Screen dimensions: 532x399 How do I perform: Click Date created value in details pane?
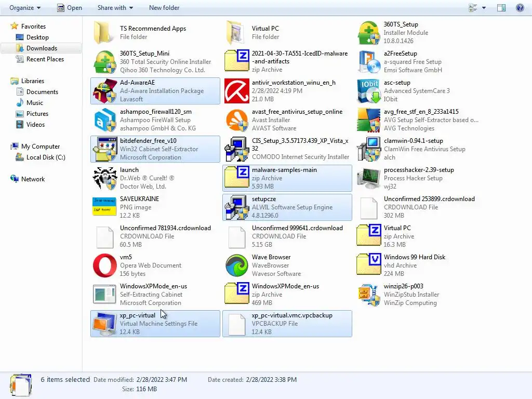click(x=271, y=379)
